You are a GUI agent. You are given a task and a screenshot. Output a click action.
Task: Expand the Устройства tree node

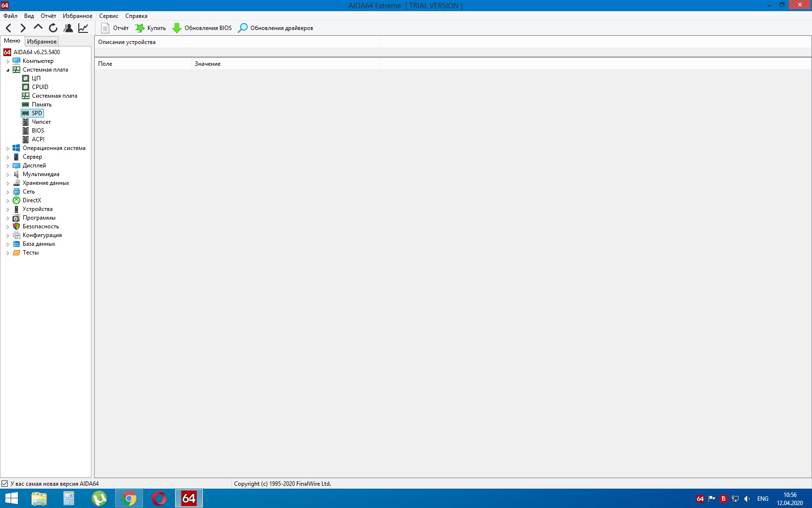(x=8, y=209)
